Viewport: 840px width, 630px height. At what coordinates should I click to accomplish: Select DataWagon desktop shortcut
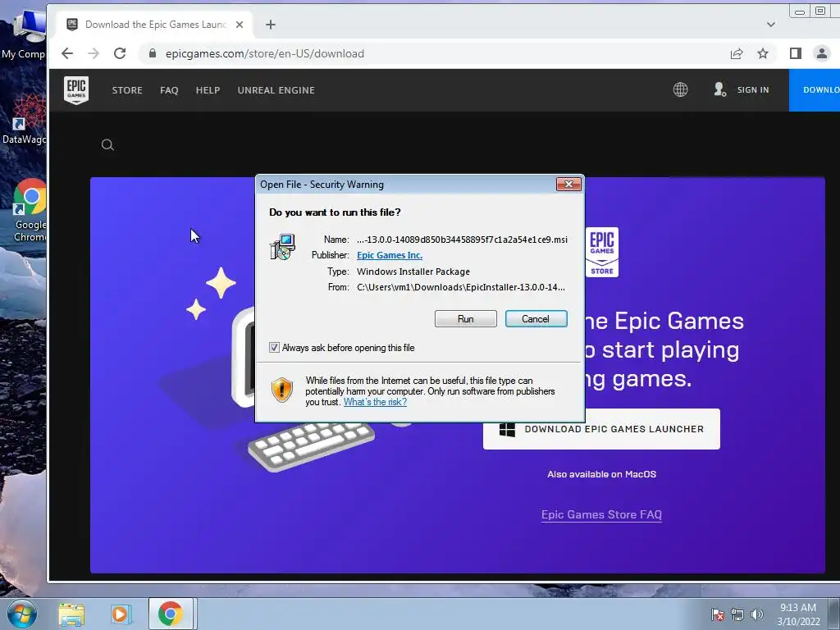[25, 119]
